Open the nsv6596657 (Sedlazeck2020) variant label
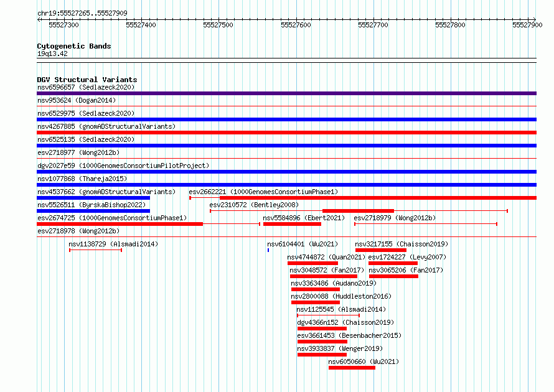Screen dimensions: 554x392 coord(86,87)
